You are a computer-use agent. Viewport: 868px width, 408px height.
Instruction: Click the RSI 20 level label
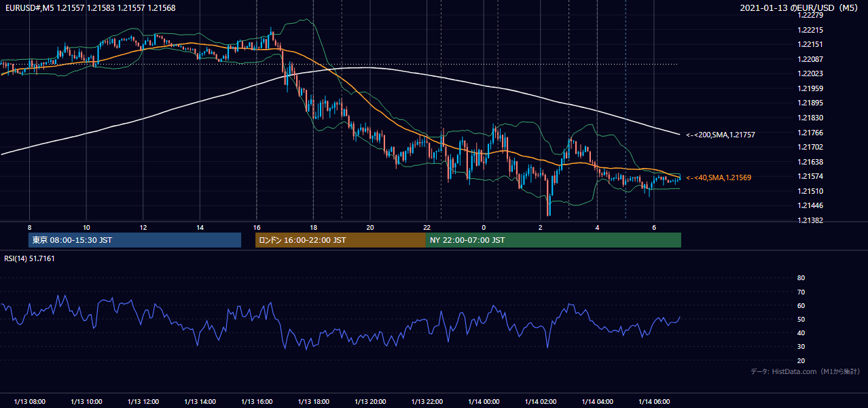pyautogui.click(x=801, y=360)
